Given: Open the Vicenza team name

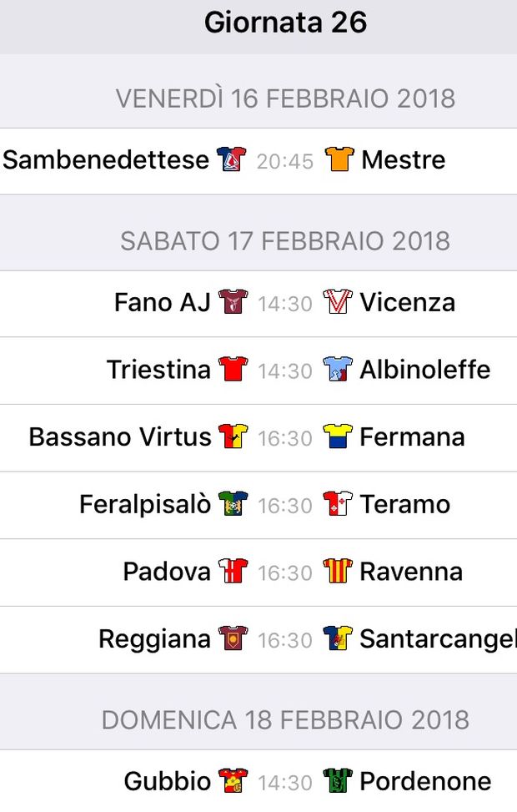Looking at the screenshot, I should click(x=408, y=302).
